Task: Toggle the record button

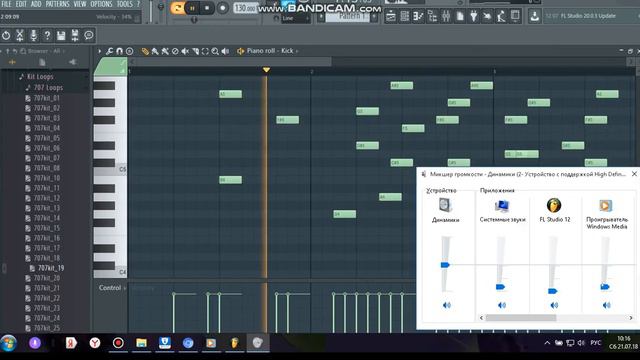Action: 222,8
